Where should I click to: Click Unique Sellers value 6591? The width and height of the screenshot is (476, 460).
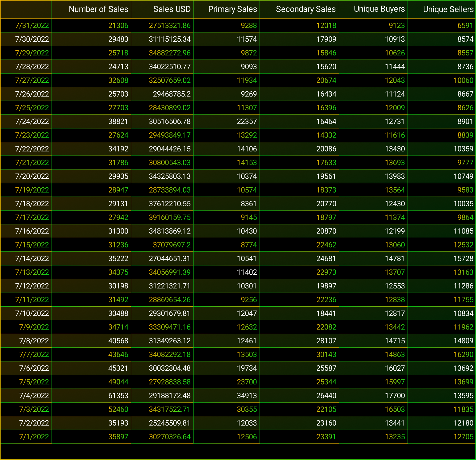pyautogui.click(x=442, y=25)
